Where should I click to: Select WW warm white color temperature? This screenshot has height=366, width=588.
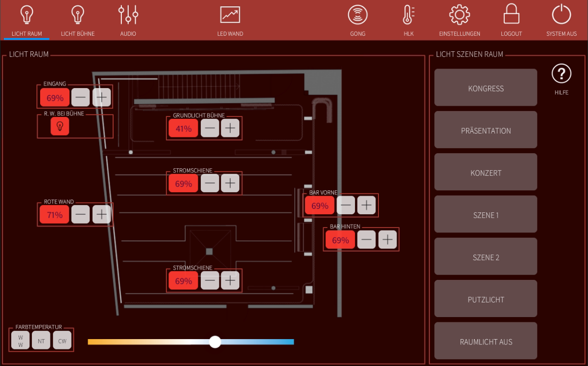[21, 341]
